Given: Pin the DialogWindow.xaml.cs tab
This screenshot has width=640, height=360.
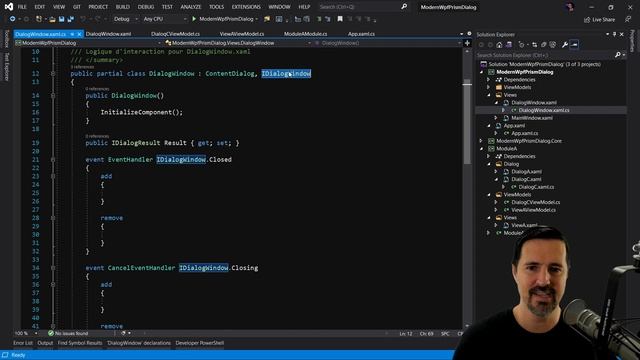Looking at the screenshot, I should pyautogui.click(x=72, y=34).
